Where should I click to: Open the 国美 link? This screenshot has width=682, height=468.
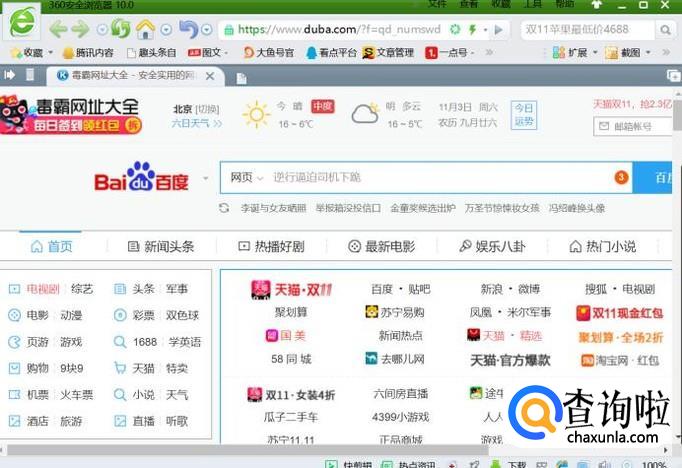pyautogui.click(x=286, y=335)
